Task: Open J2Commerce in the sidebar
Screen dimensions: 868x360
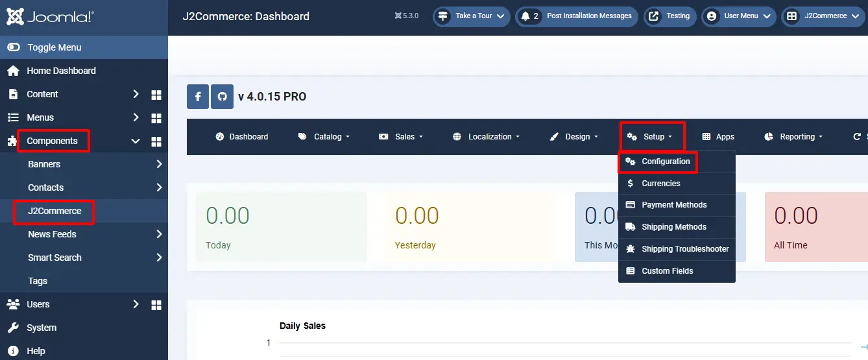Action: point(54,211)
